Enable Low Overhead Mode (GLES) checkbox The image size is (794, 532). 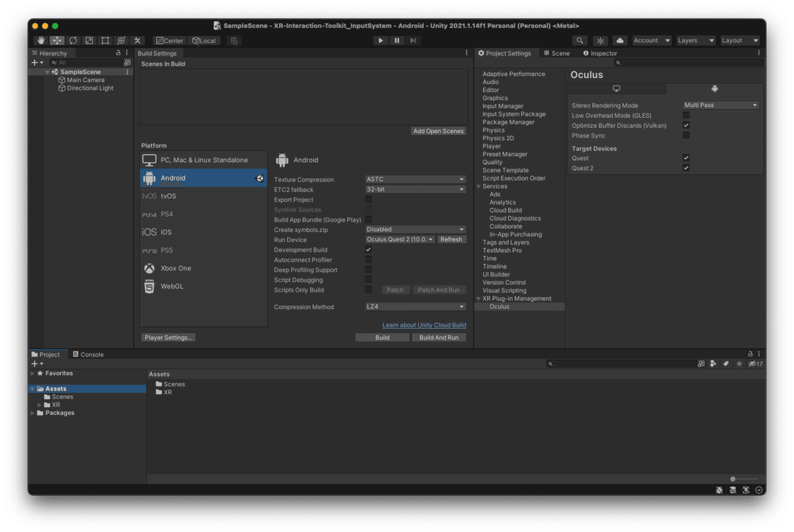[x=686, y=115]
